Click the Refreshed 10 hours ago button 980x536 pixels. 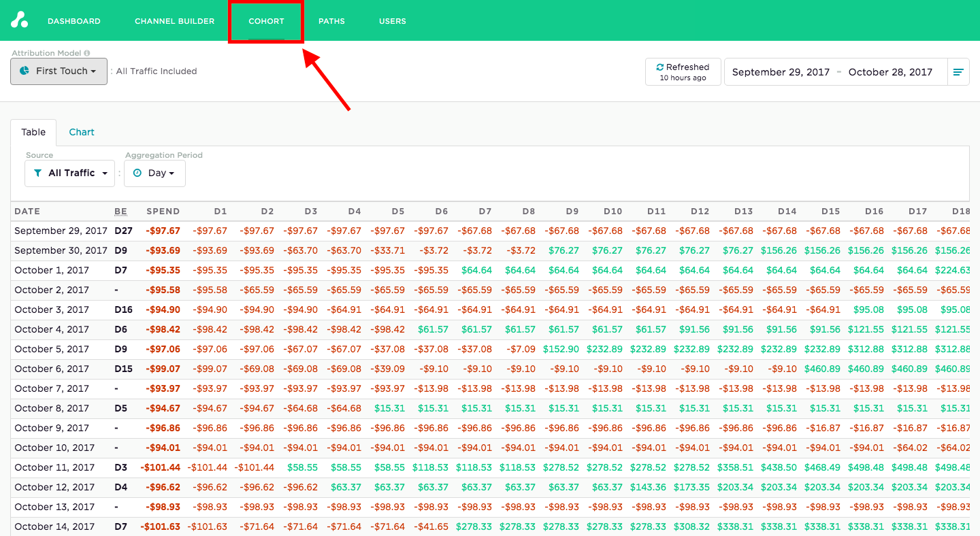683,72
